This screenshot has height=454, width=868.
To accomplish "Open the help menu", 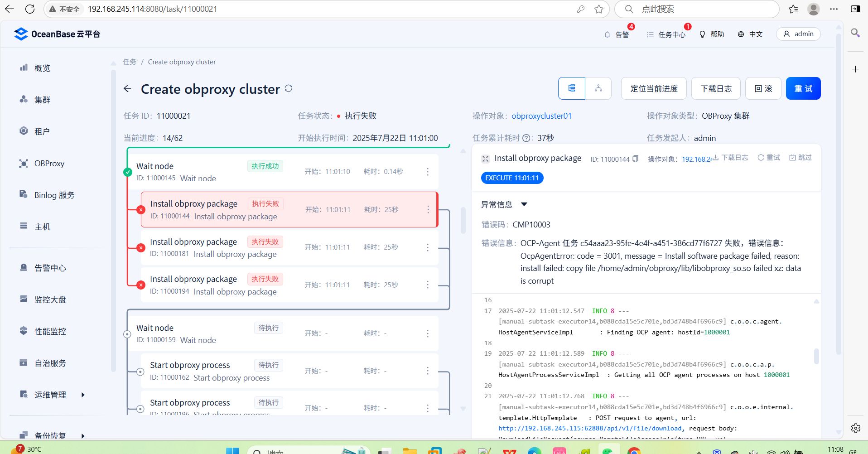I will pyautogui.click(x=712, y=34).
